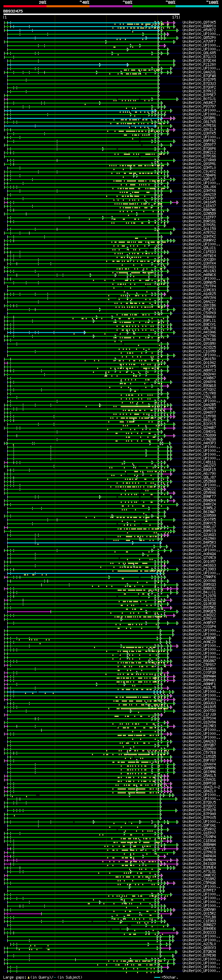Click on UniRef100_Q07PB7
Screen dimensions: 222x980
pos(199,408)
